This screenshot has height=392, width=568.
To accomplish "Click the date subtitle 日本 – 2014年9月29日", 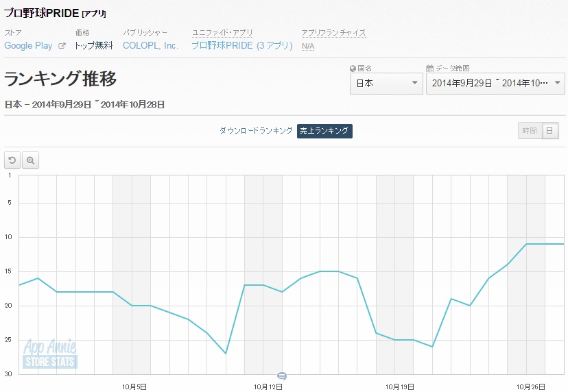I will [x=84, y=105].
